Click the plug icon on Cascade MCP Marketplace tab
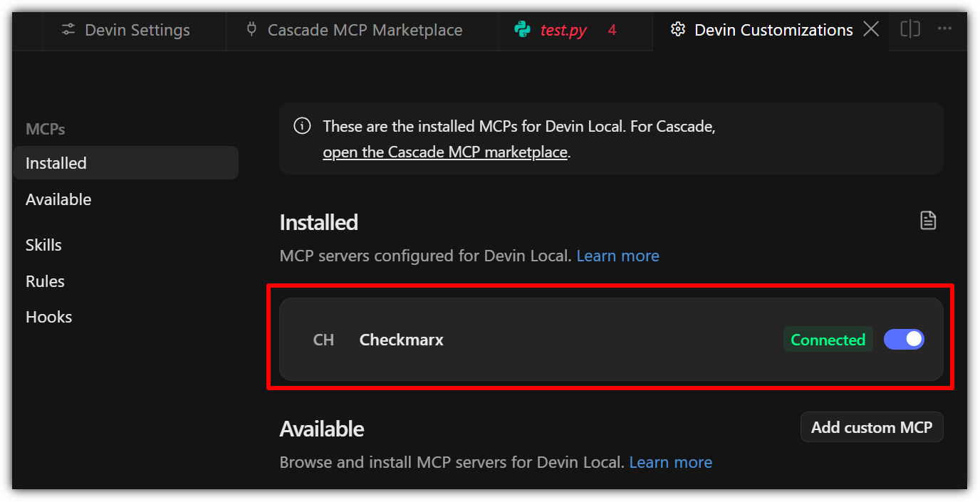 point(251,29)
